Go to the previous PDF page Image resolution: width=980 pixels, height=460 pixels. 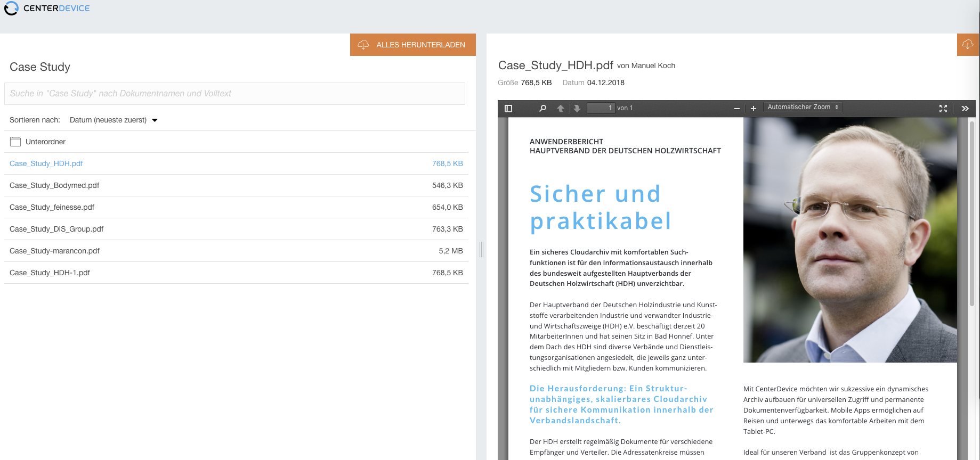click(x=561, y=109)
